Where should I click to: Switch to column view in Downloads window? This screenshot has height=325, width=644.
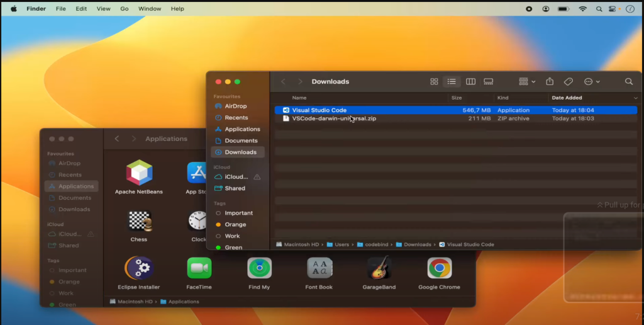click(x=470, y=82)
